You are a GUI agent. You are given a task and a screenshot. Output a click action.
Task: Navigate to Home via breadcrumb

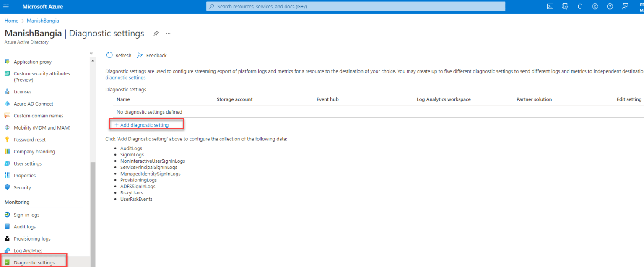tap(11, 21)
